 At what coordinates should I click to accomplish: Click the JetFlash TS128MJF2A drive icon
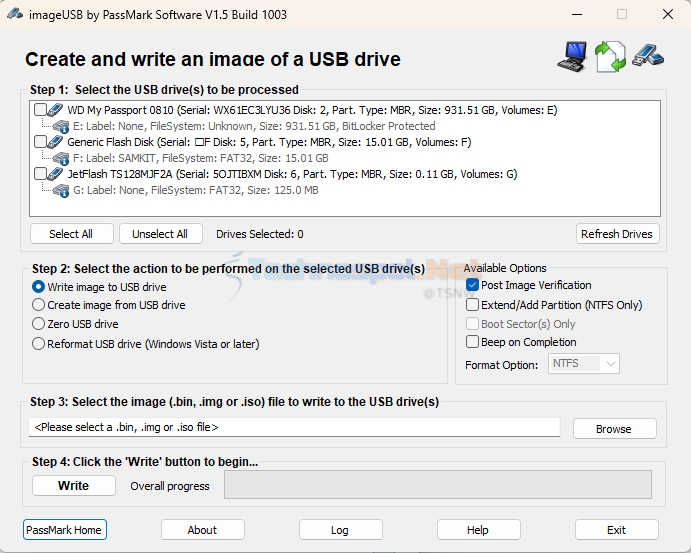(55, 174)
